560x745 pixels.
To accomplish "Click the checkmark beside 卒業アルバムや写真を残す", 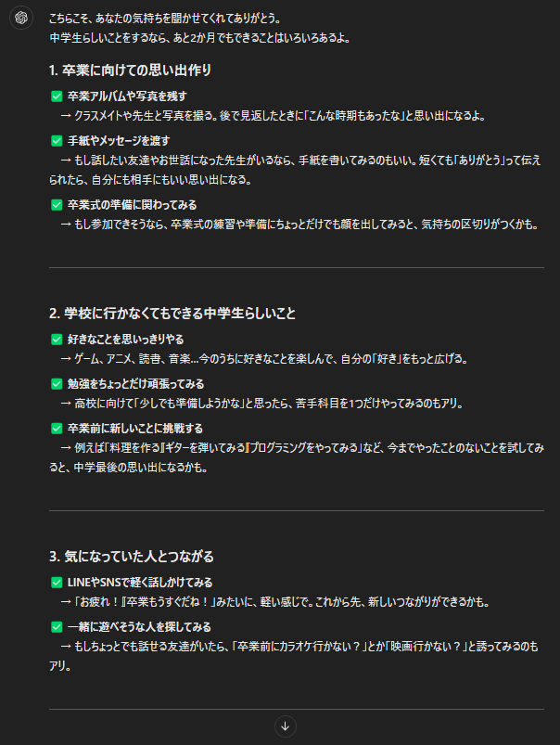I will [x=57, y=96].
